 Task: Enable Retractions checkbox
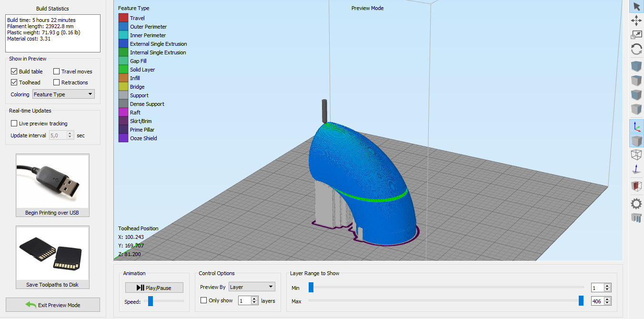coord(57,82)
